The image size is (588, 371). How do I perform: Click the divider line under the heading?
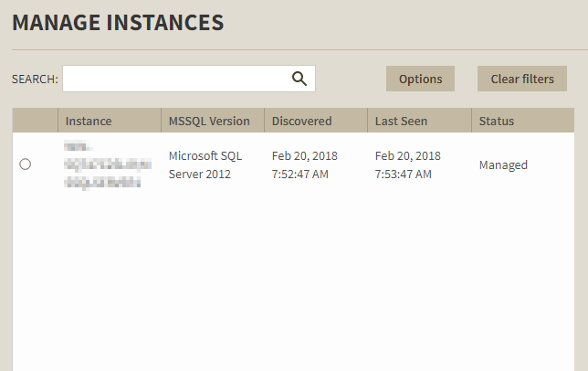click(x=292, y=49)
